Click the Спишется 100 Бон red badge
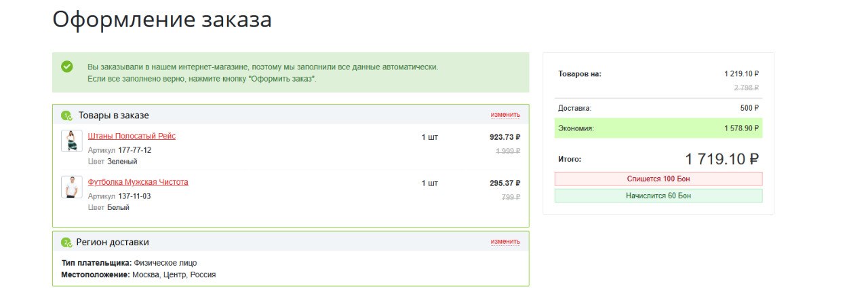 click(x=658, y=179)
